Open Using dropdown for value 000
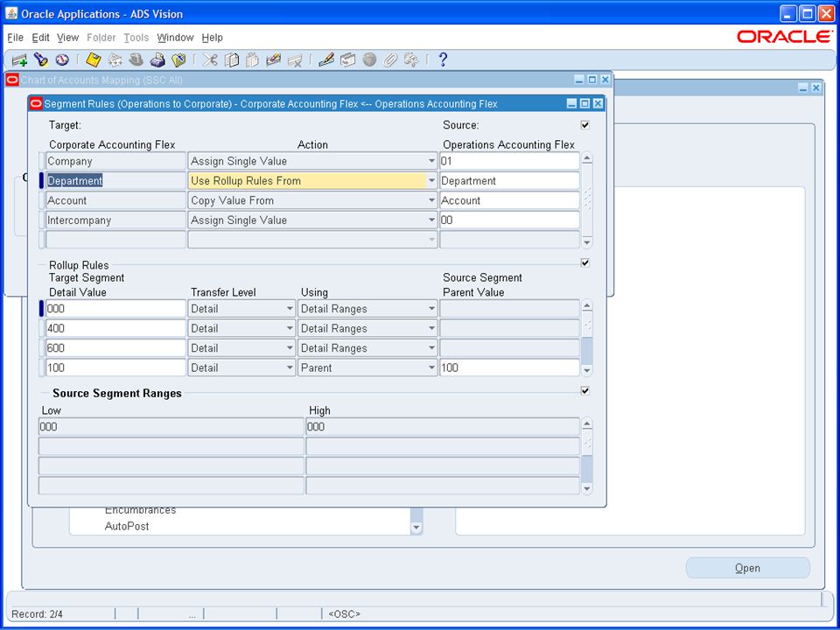Viewport: 840px width, 630px height. click(431, 309)
